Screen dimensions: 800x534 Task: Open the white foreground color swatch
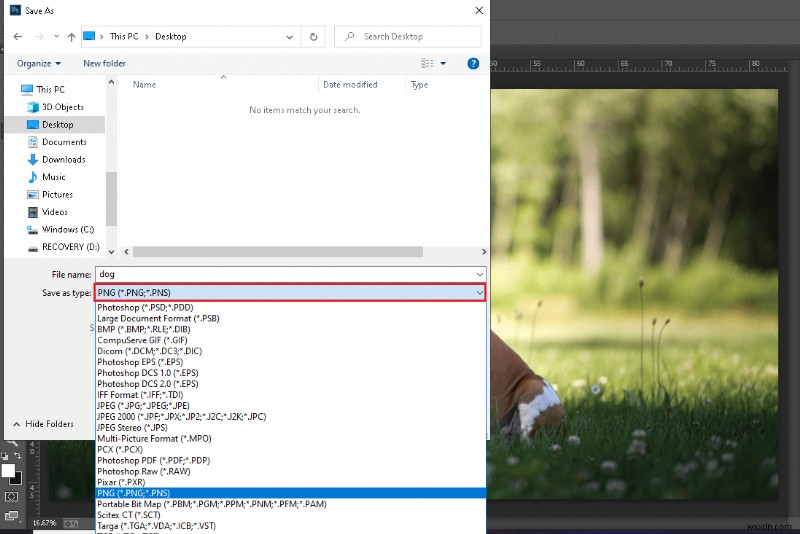(x=8, y=471)
